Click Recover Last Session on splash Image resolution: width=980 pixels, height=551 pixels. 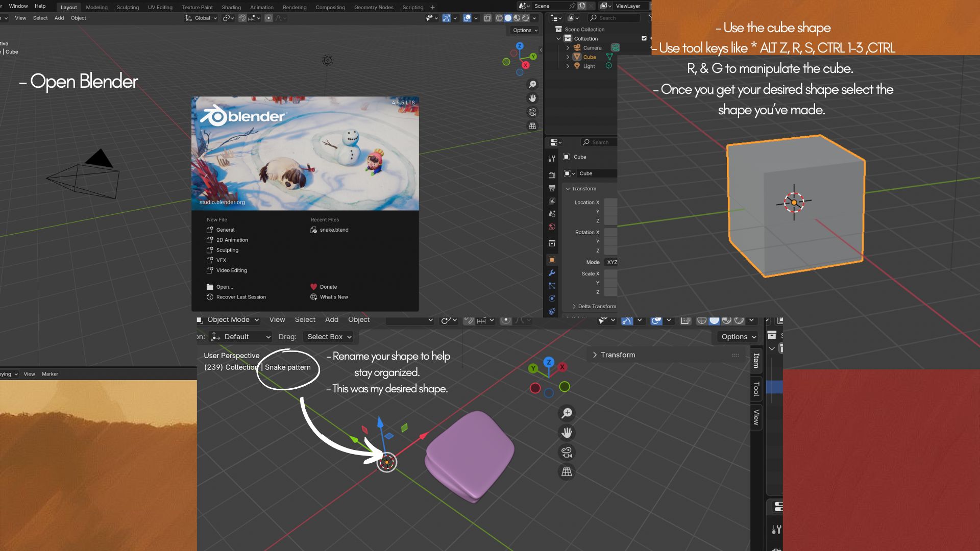coord(240,297)
